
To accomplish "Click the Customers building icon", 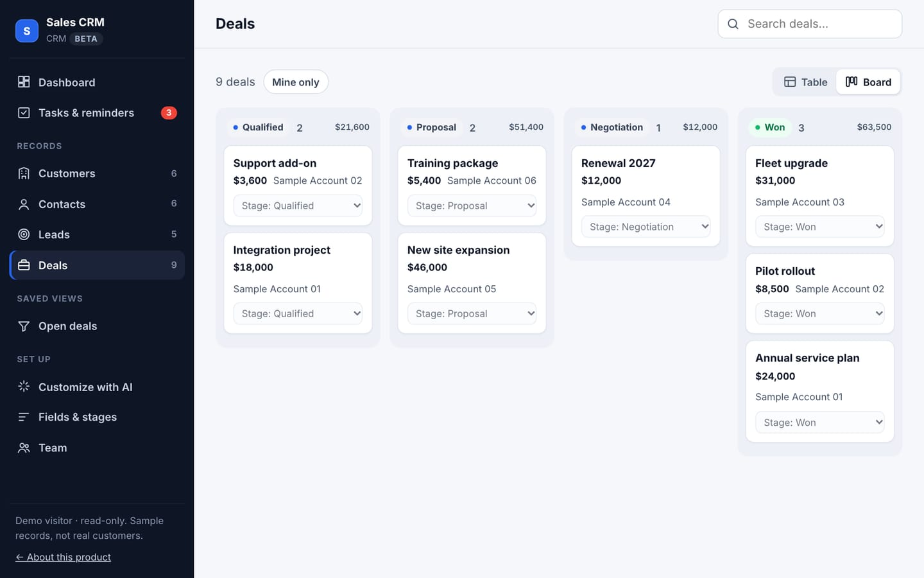I will pos(24,173).
